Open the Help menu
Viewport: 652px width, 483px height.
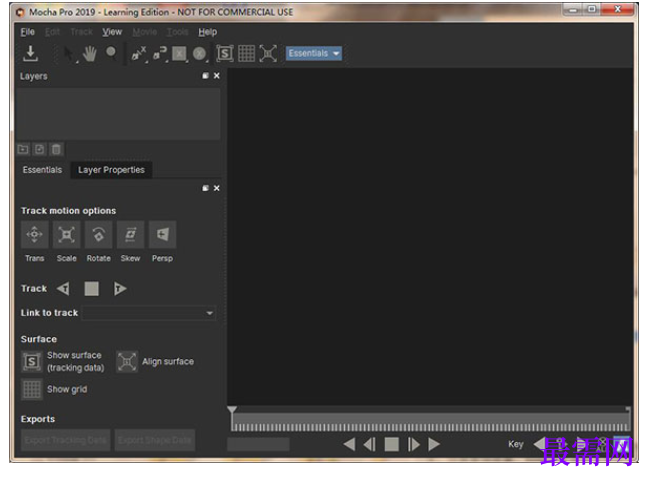(x=207, y=32)
